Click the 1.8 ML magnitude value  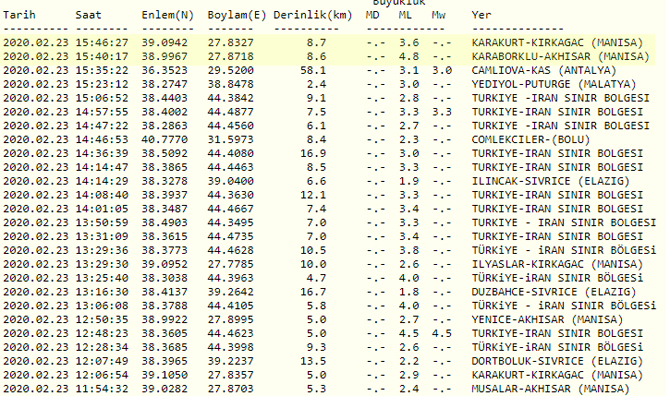click(x=409, y=292)
